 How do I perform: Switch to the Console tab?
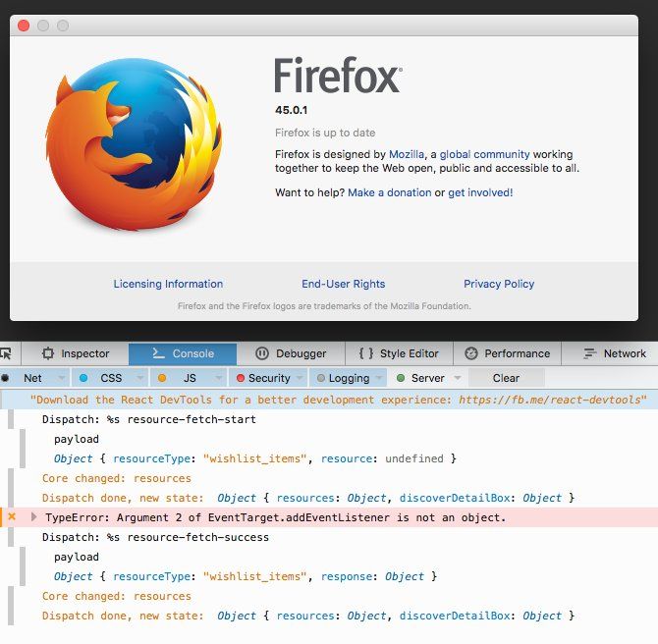tap(183, 353)
